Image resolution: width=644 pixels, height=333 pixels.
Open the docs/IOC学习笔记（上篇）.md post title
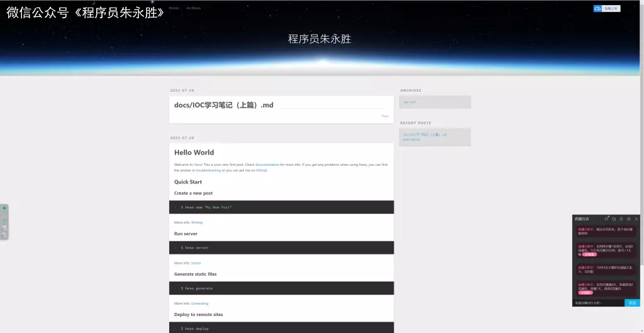224,105
